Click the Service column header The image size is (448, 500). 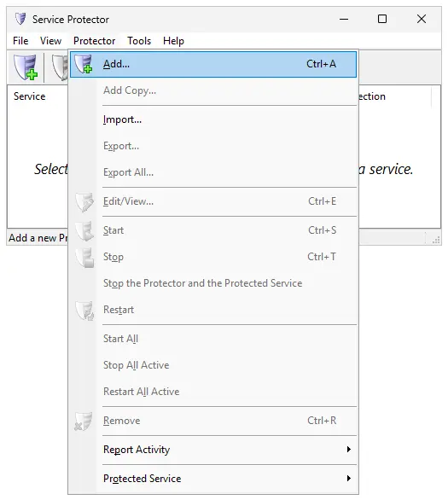click(x=29, y=96)
